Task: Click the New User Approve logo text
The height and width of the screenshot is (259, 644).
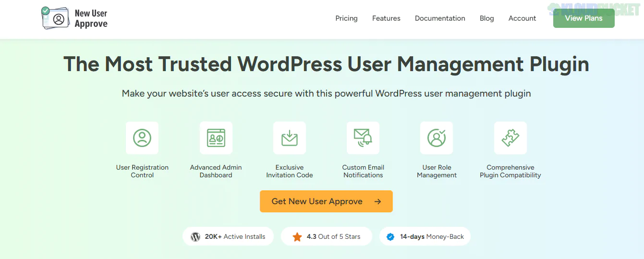Action: click(x=91, y=18)
